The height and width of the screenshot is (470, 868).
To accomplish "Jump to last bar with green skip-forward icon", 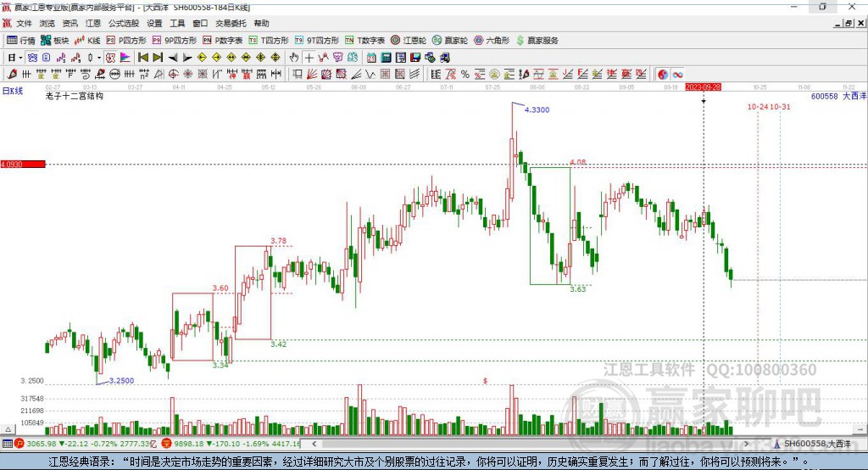I will point(158,58).
